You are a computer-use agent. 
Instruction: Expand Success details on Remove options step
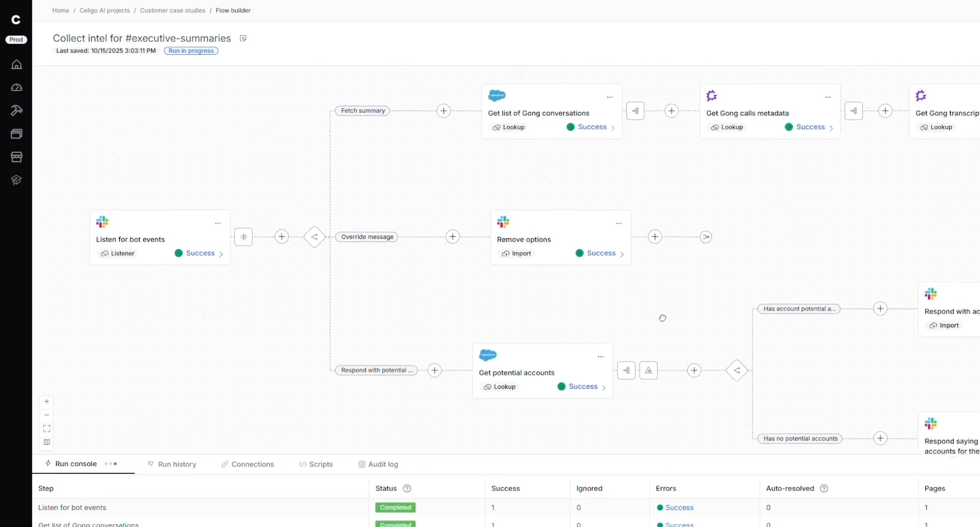coord(621,253)
